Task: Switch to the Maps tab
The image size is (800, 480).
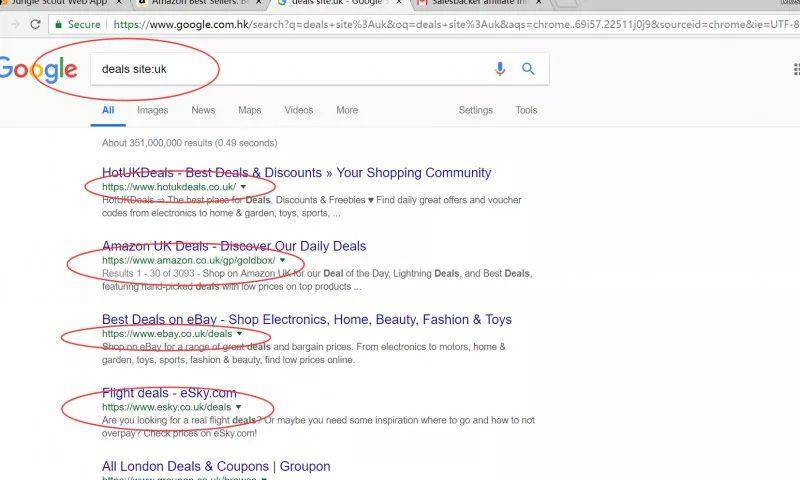Action: click(249, 110)
